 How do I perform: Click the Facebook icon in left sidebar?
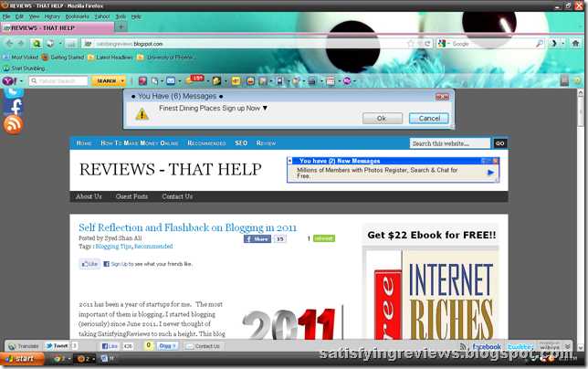pyautogui.click(x=14, y=107)
